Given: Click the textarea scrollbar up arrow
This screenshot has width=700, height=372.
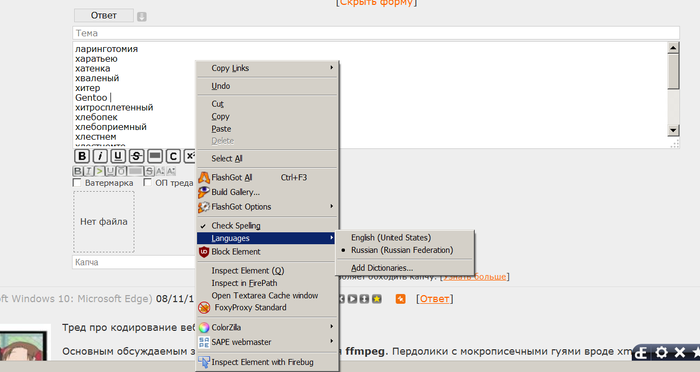Looking at the screenshot, I should point(673,48).
